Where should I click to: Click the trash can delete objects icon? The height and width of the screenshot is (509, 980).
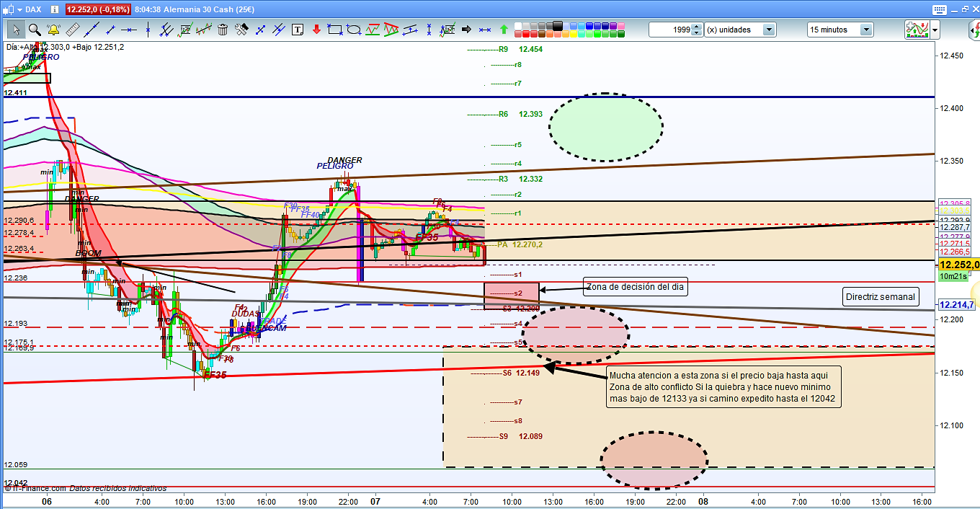tap(223, 30)
